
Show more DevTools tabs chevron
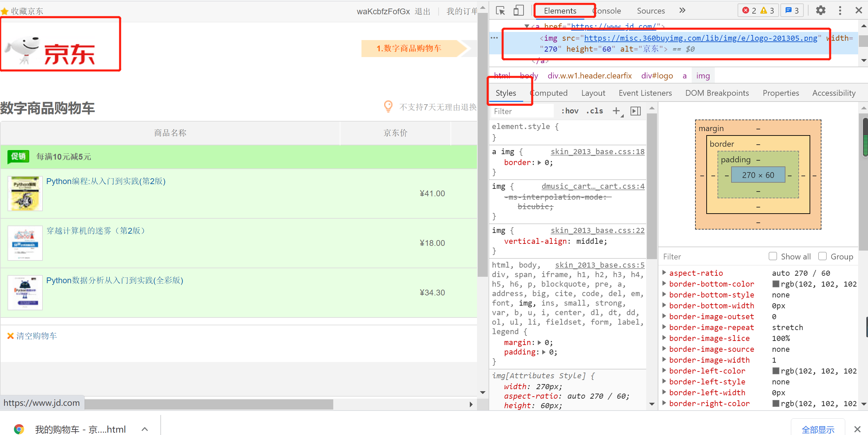682,11
